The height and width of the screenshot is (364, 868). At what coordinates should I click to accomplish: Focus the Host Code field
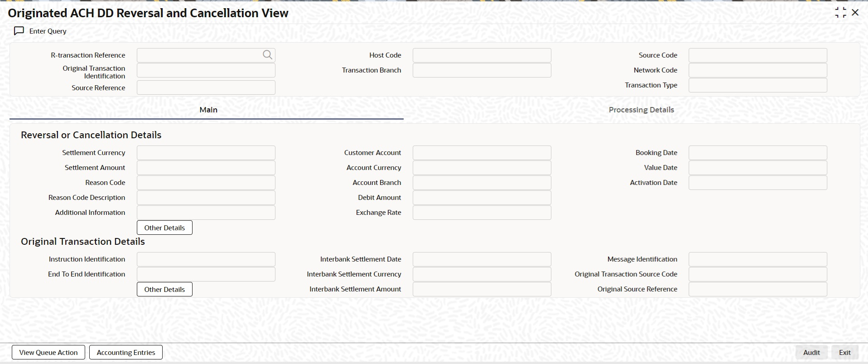click(x=482, y=55)
